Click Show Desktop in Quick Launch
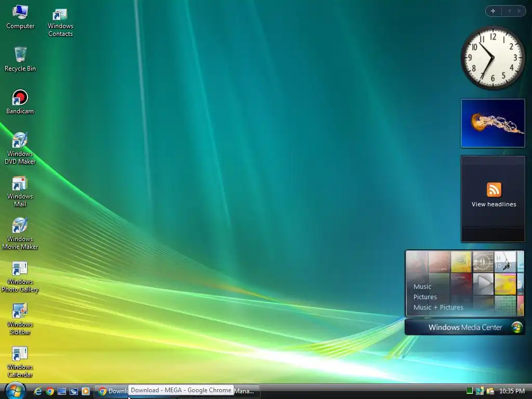 click(x=62, y=391)
